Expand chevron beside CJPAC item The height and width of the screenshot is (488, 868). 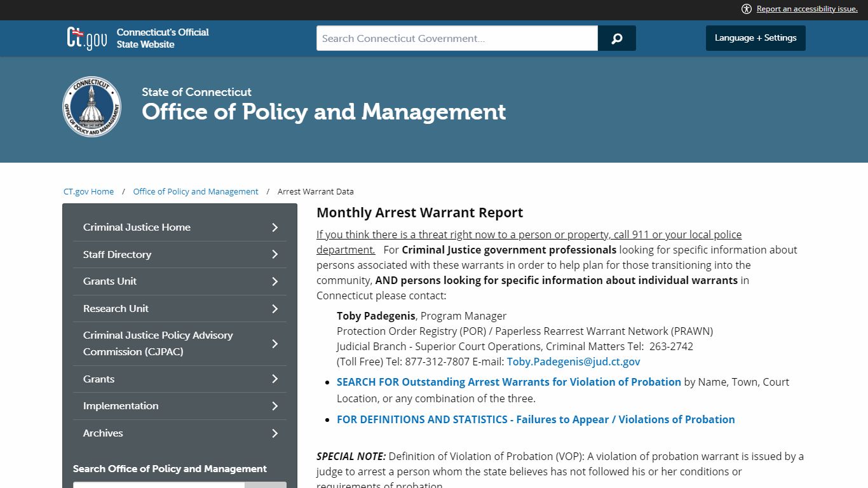(275, 344)
